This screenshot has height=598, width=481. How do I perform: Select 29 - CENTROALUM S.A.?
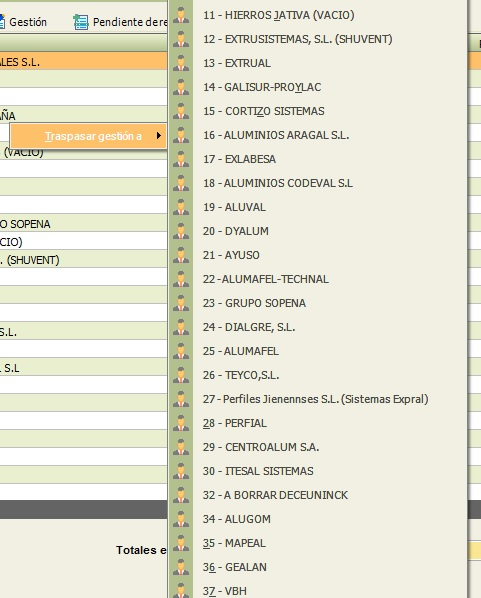[261, 447]
